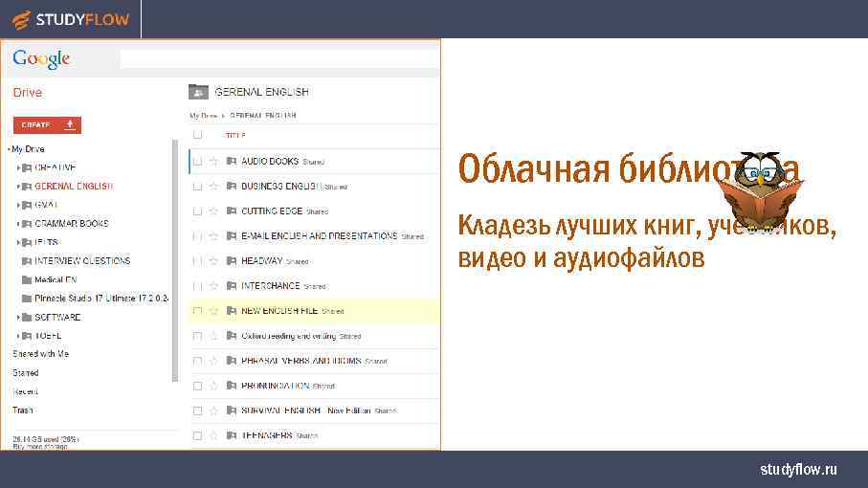Image resolution: width=868 pixels, height=488 pixels.
Task: Click the Google logo
Action: tap(41, 58)
